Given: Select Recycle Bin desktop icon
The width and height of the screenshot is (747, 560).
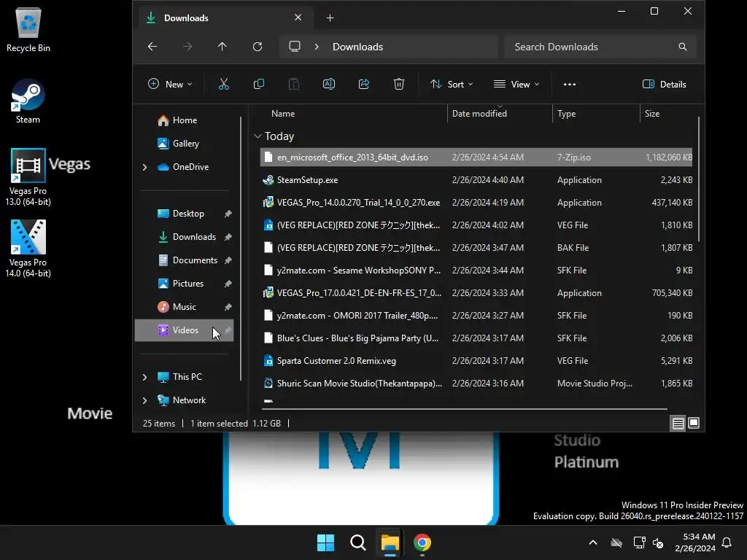Looking at the screenshot, I should point(28,29).
